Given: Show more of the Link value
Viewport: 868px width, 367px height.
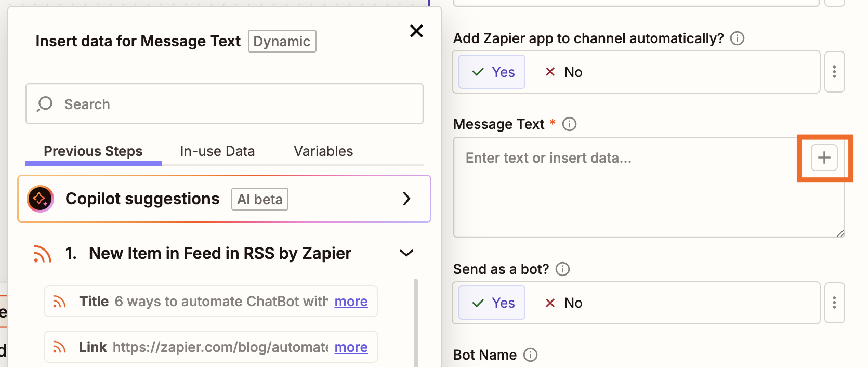Looking at the screenshot, I should 351,347.
